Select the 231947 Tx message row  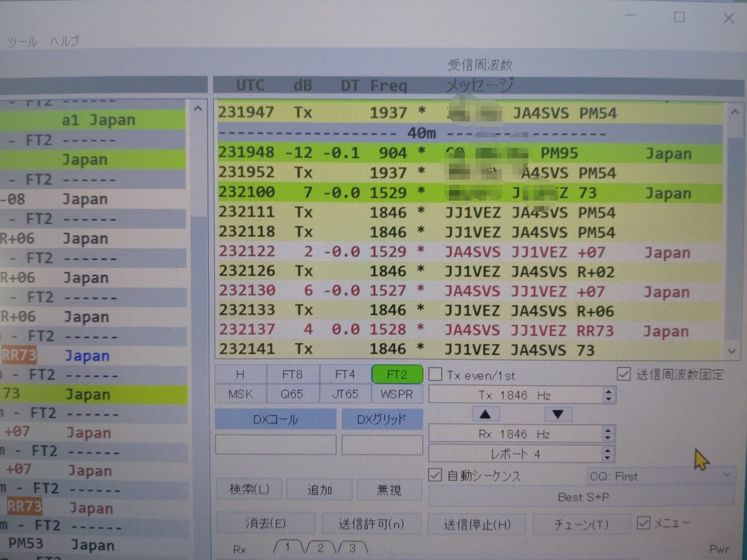[470, 113]
